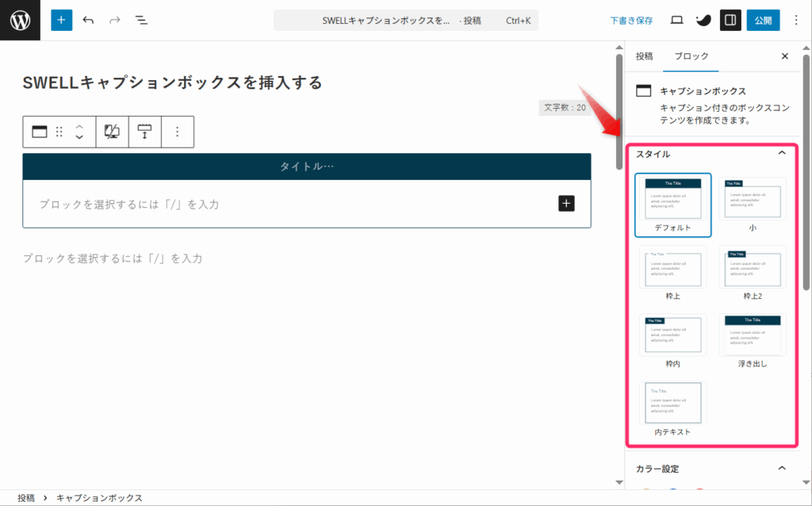Select the デフォルト style thumbnail
Viewport: 812px width, 506px height.
672,205
